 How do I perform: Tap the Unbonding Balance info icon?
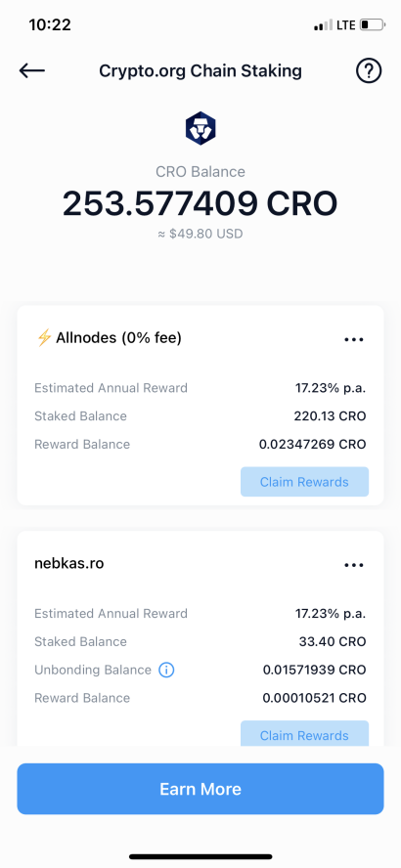coord(166,670)
